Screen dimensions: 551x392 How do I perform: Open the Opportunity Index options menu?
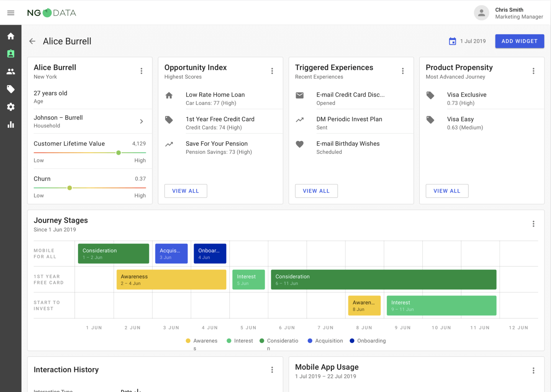(x=272, y=71)
